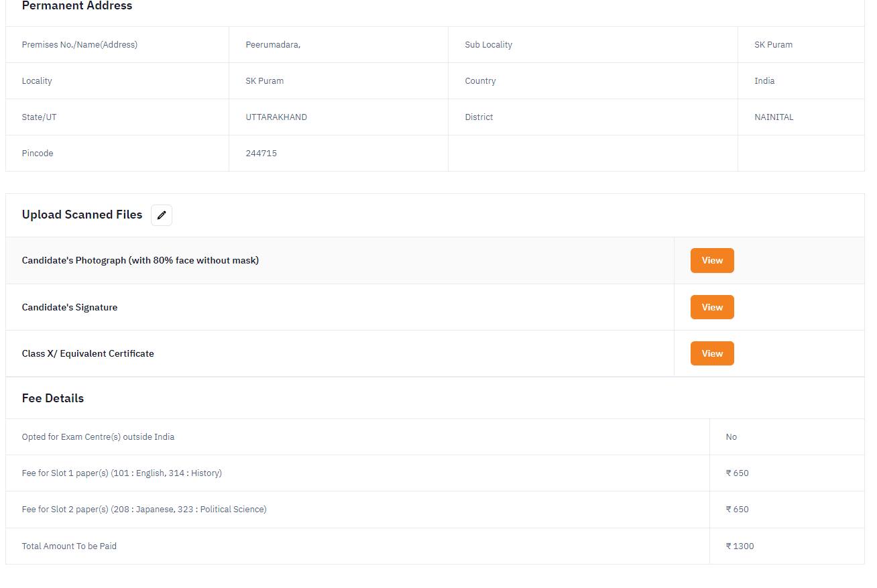
Task: Select the pincode value 244715
Action: [261, 154]
